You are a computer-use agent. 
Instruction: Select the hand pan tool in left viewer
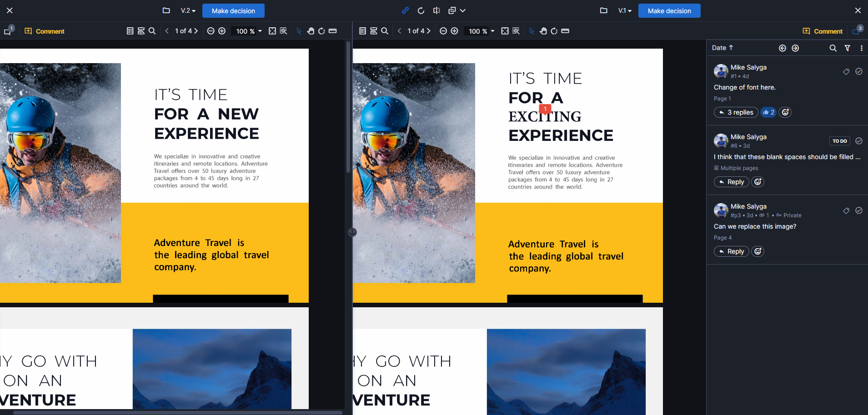tap(311, 31)
